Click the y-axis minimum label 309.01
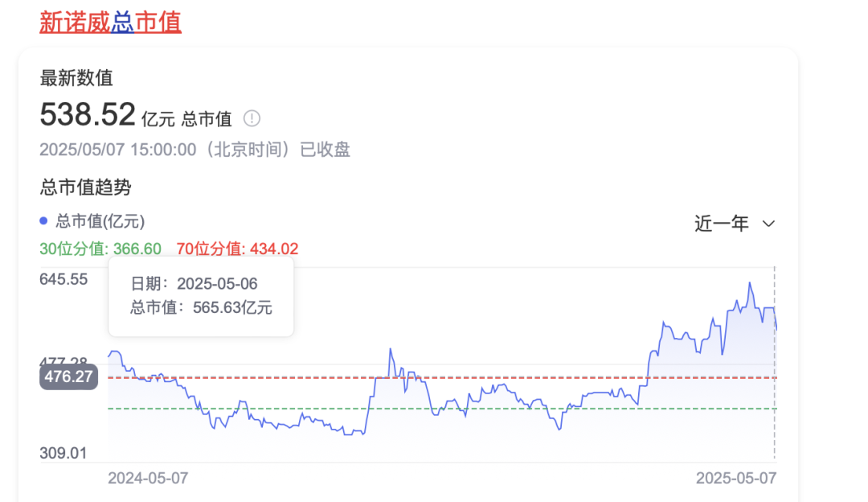 (63, 453)
